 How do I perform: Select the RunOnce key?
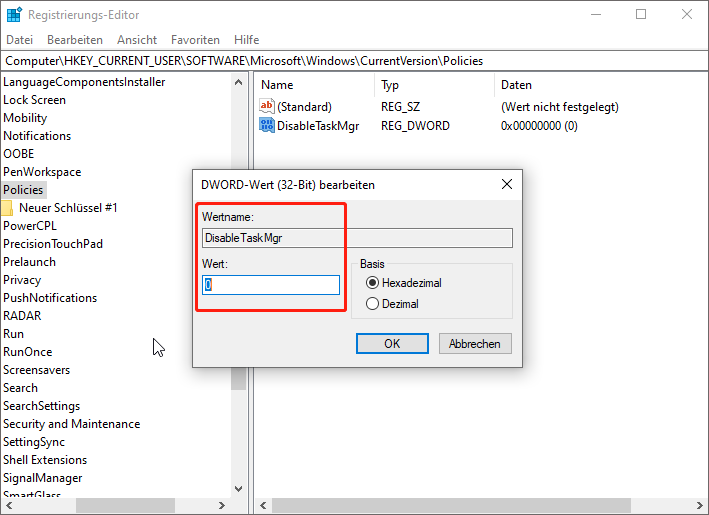(28, 352)
